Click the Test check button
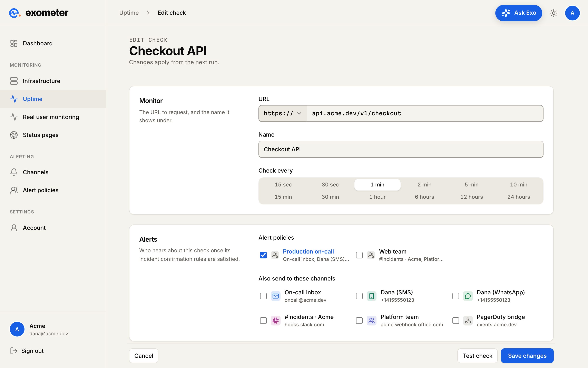 (x=477, y=356)
